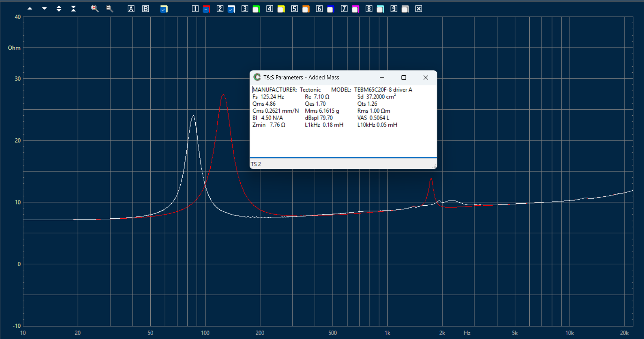Select memory slot 7 button
This screenshot has height=339, width=644.
(344, 9)
